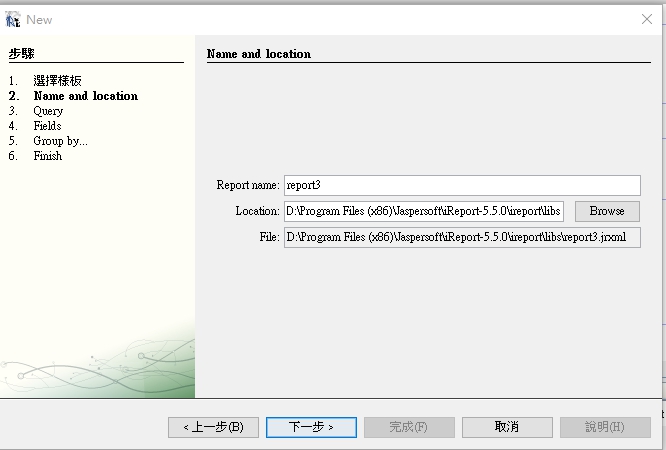Close the New report wizard window

pos(646,19)
